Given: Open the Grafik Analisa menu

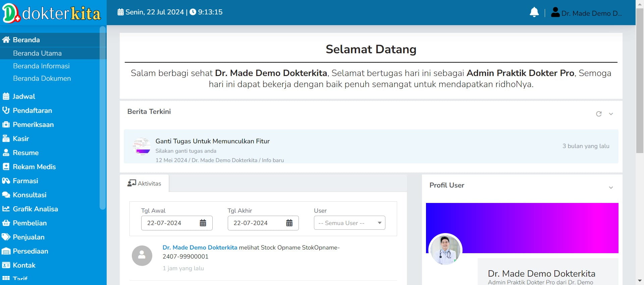Looking at the screenshot, I should [35, 209].
